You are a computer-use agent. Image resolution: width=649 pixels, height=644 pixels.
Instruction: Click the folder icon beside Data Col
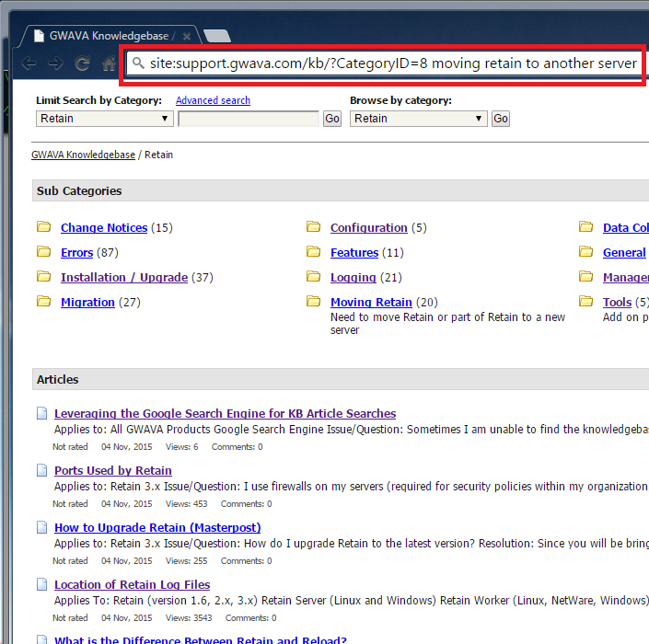click(x=585, y=226)
